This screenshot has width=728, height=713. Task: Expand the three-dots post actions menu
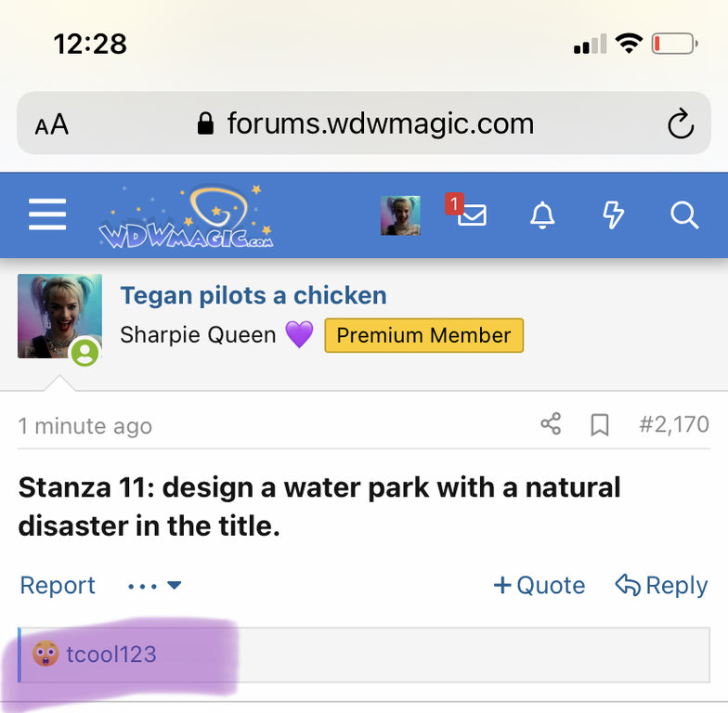click(x=154, y=586)
